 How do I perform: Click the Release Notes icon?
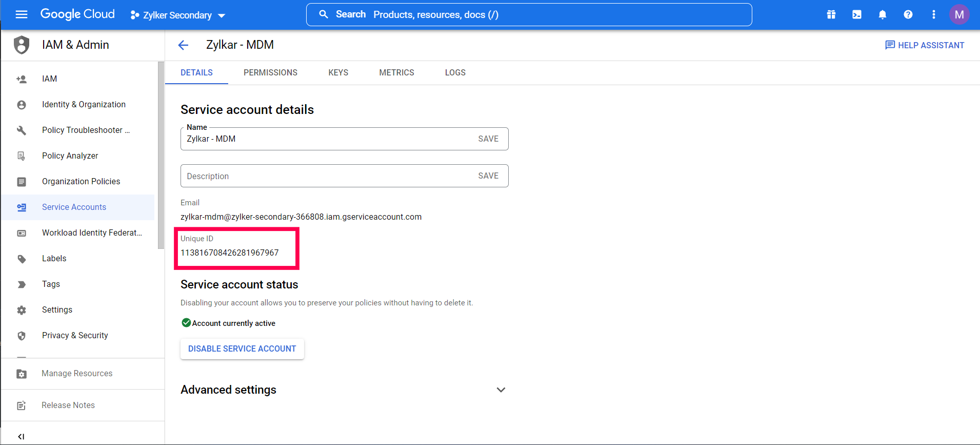[x=22, y=405]
